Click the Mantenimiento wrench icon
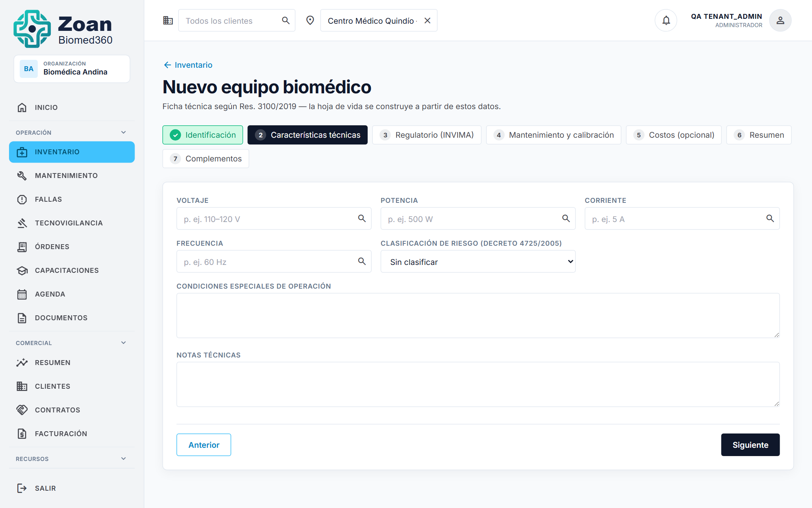Image resolution: width=812 pixels, height=508 pixels. coord(22,176)
